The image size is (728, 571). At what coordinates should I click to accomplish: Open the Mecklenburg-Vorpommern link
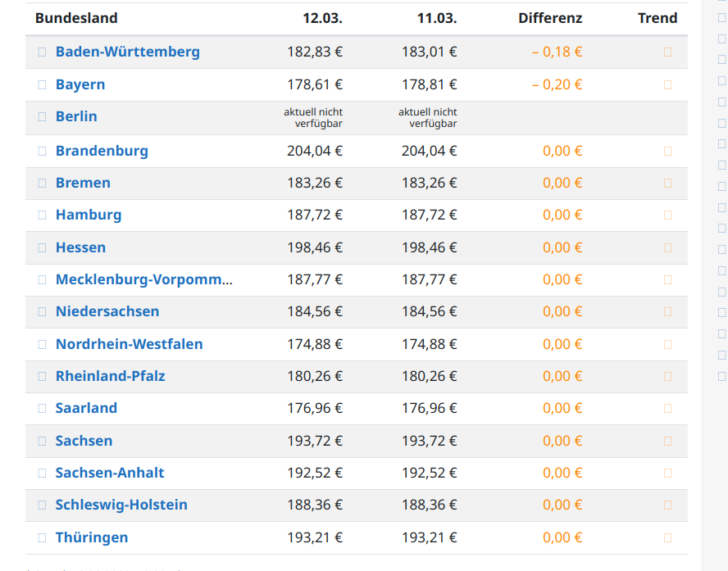143,279
